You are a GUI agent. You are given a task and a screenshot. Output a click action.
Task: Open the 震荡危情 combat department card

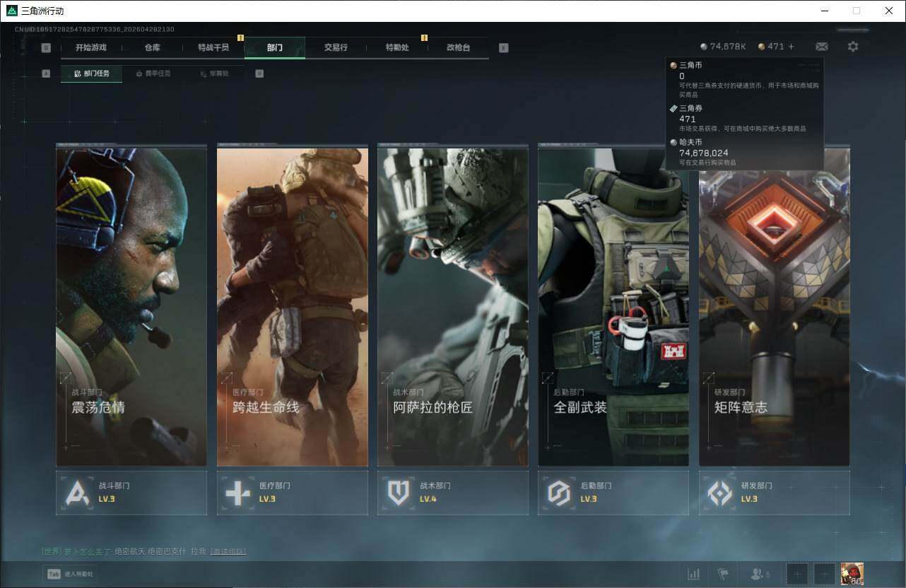(x=131, y=307)
